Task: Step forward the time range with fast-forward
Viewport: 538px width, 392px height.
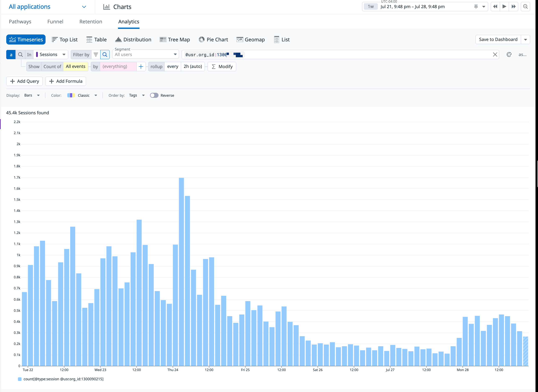Action: (x=513, y=7)
